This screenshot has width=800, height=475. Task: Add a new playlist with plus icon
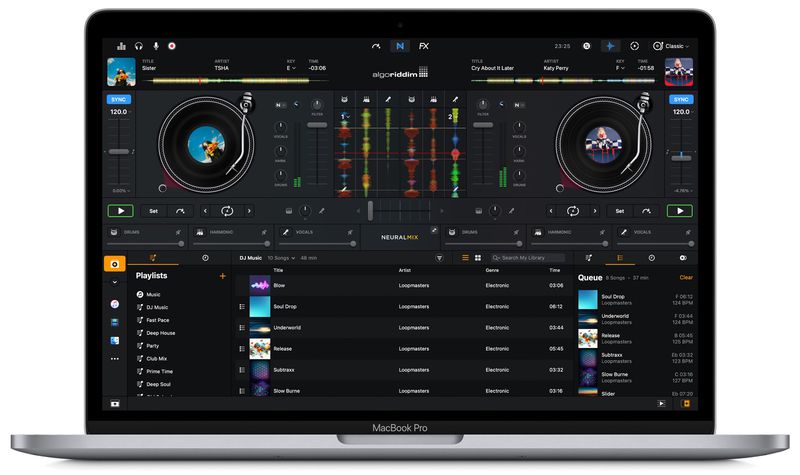coord(222,275)
